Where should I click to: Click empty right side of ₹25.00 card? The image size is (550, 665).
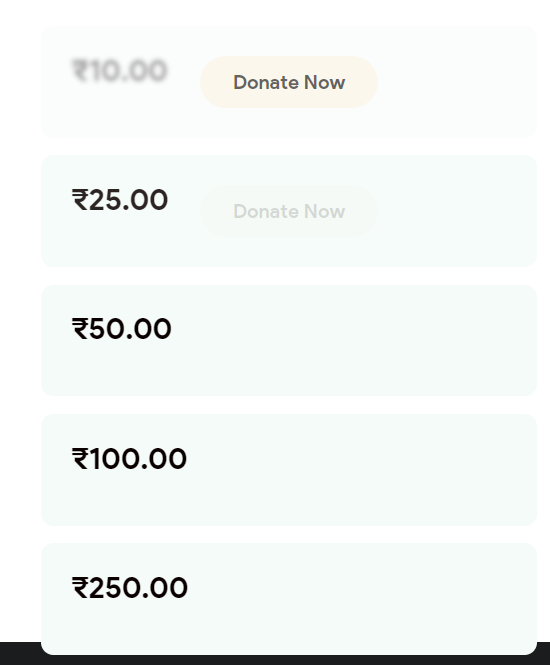point(457,211)
